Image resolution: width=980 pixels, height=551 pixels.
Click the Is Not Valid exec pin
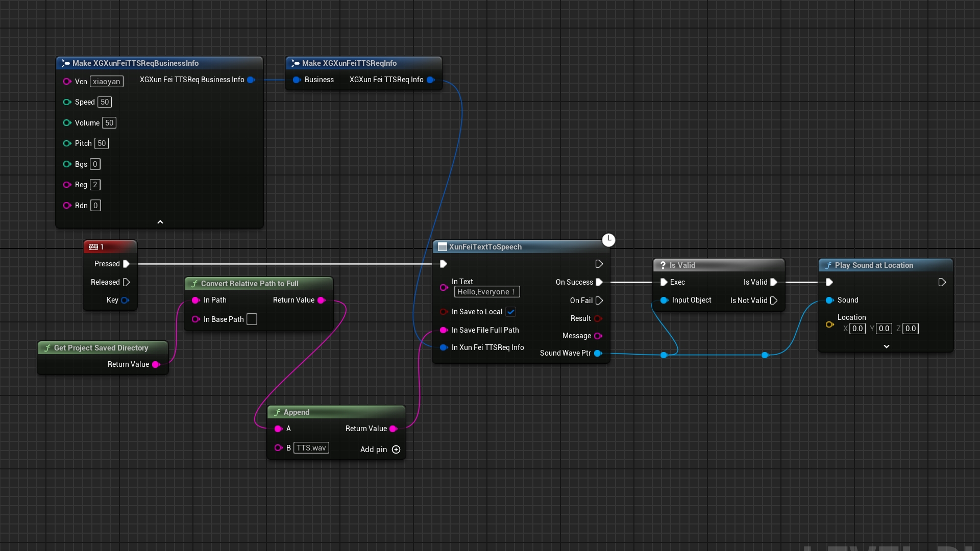click(774, 300)
